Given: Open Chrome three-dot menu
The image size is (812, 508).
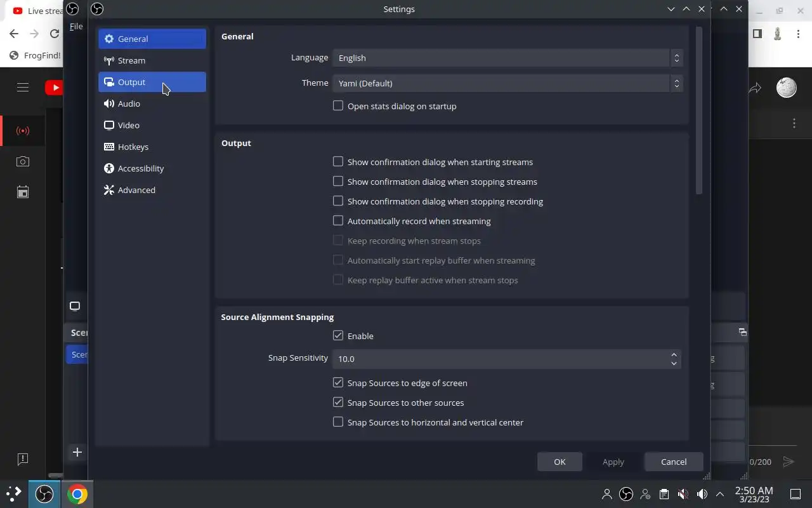Looking at the screenshot, I should point(798,34).
